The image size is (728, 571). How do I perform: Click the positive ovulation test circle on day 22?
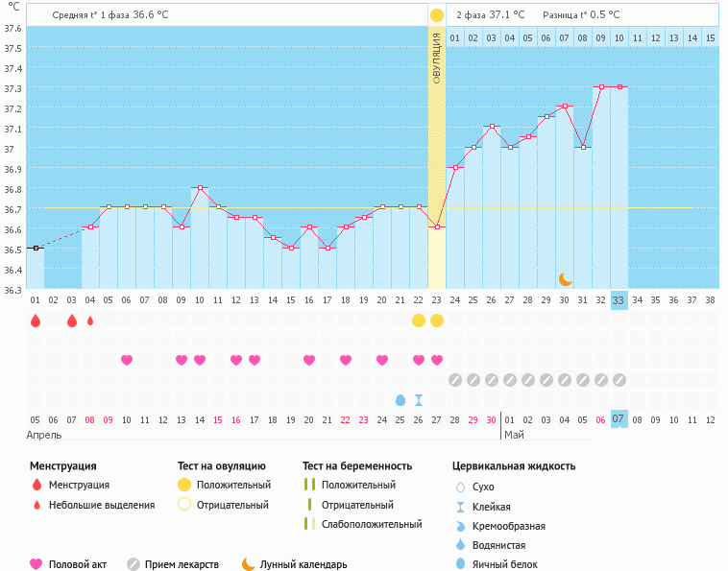tap(419, 321)
